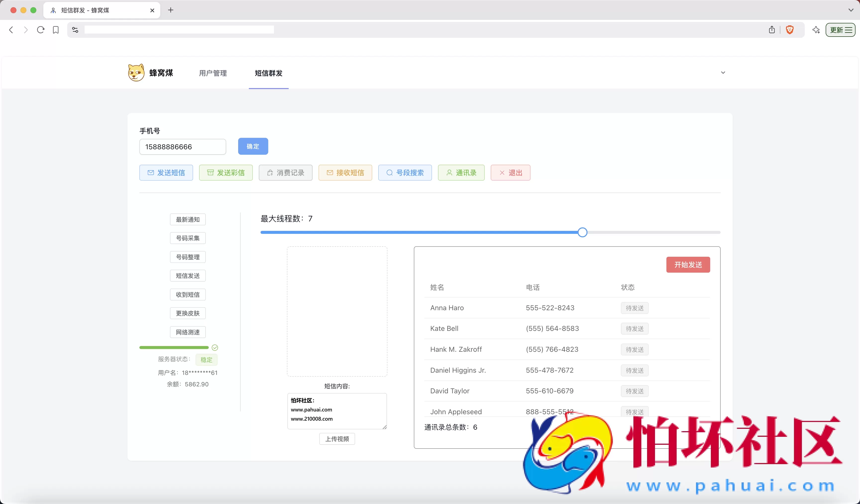The image size is (860, 504).
Task: Open the browser tab list chevron
Action: point(851,10)
